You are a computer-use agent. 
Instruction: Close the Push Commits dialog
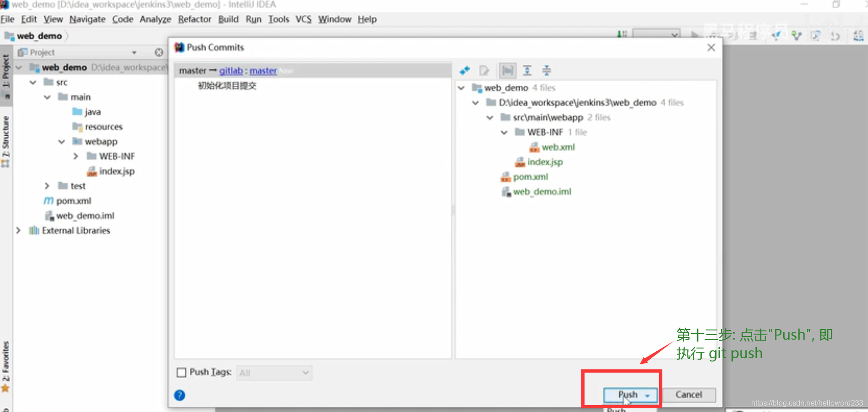[x=711, y=47]
